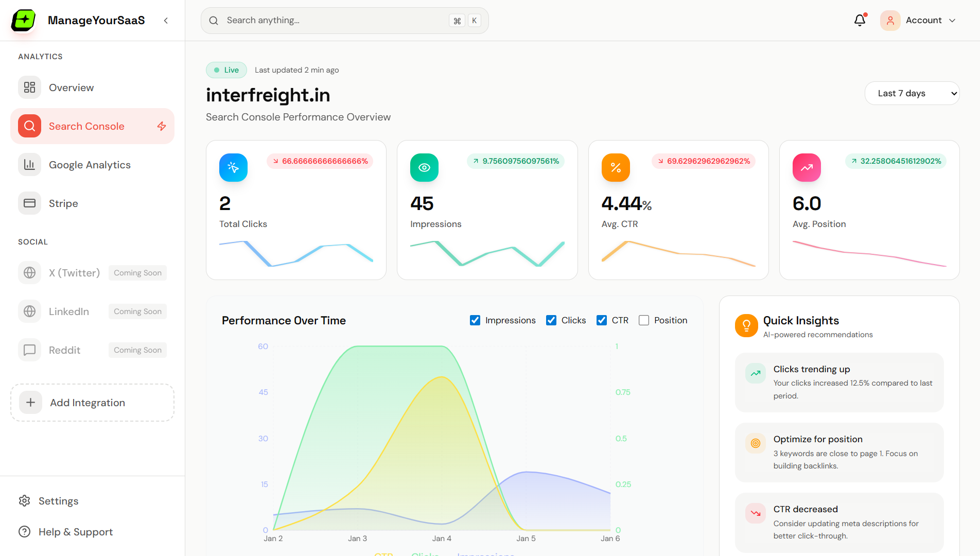The width and height of the screenshot is (980, 556).
Task: Click the Total Clicks sparkle icon
Action: [233, 167]
